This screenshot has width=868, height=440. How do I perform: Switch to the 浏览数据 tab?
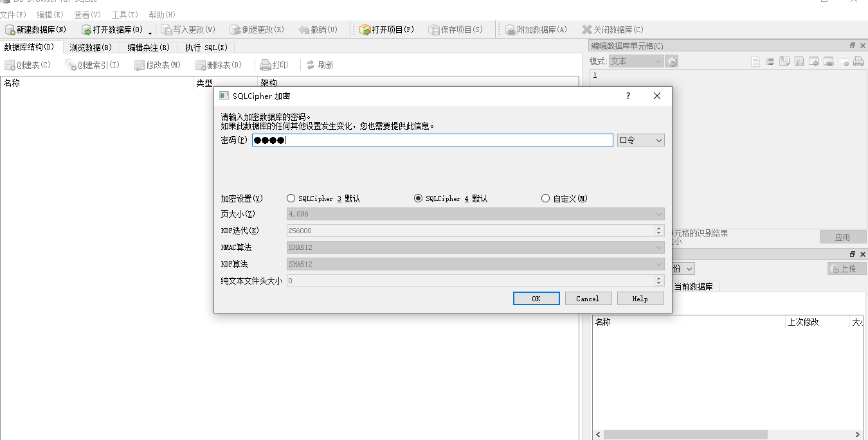(91, 48)
